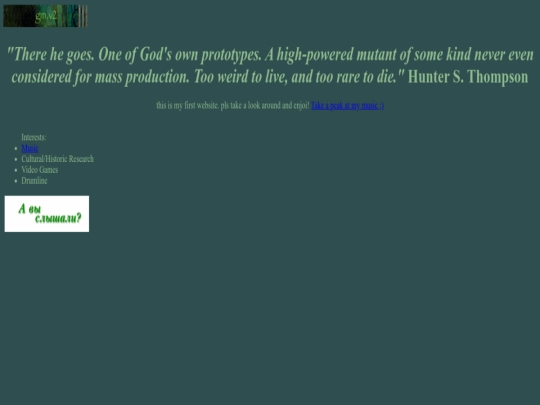
Task: Click the 'There he goes' quote text
Action: (x=270, y=65)
